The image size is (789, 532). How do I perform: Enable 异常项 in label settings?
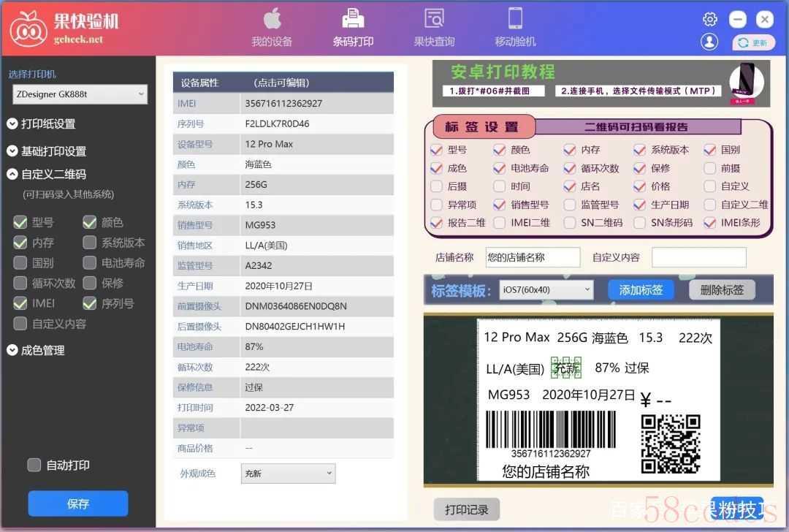(436, 205)
